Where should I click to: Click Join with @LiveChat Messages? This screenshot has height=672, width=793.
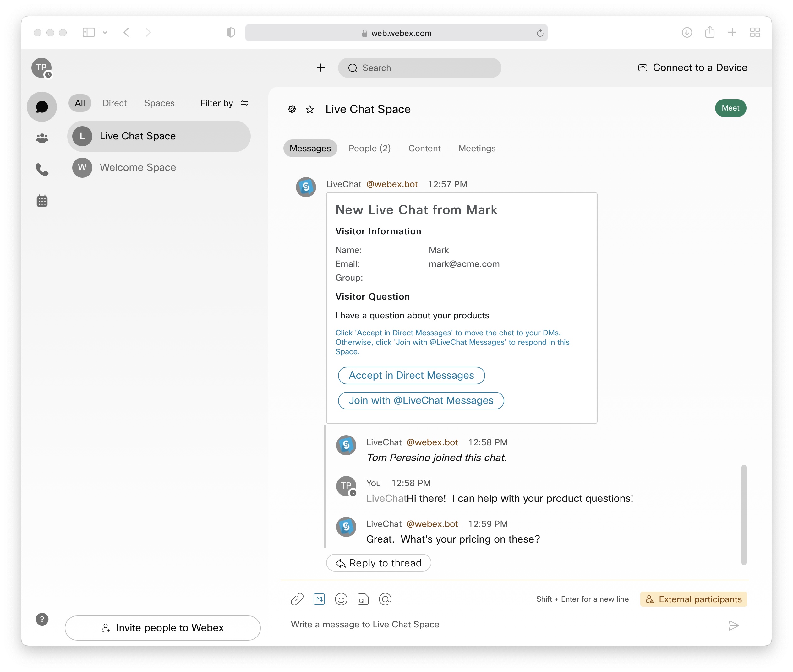[x=421, y=400]
